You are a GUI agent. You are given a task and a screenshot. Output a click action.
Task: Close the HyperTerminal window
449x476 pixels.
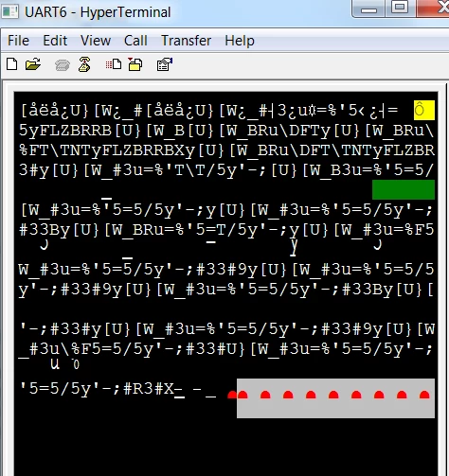pos(433,8)
